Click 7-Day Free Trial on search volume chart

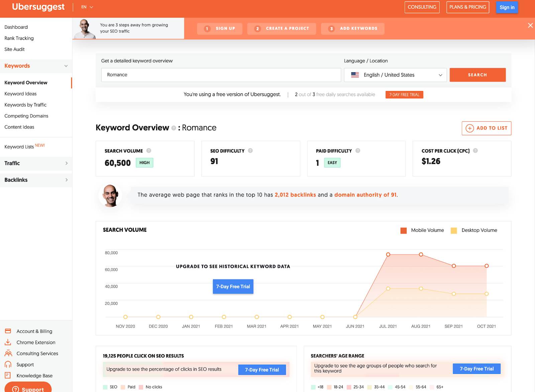pyautogui.click(x=233, y=287)
